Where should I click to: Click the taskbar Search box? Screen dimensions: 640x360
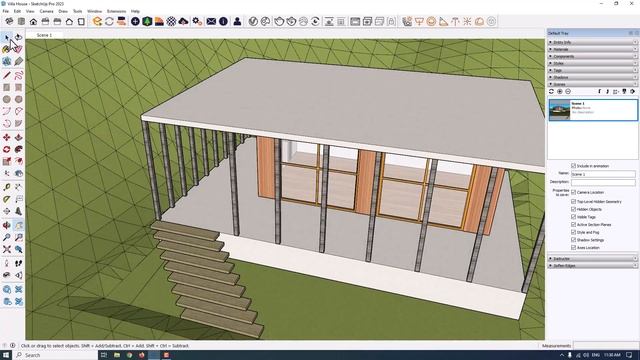[56, 355]
